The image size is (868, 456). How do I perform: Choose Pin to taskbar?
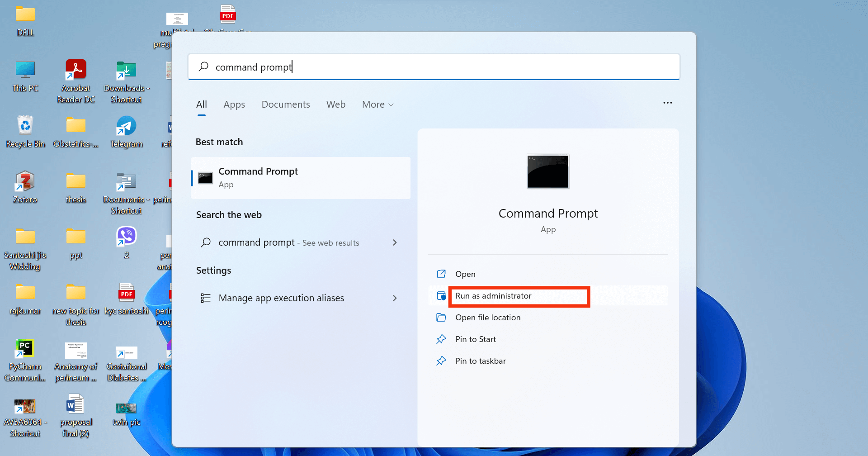pos(548,361)
